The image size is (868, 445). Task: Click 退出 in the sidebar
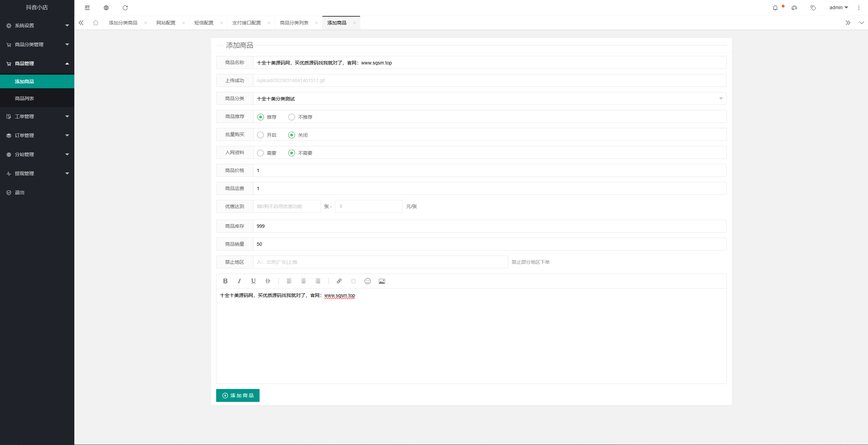point(20,192)
